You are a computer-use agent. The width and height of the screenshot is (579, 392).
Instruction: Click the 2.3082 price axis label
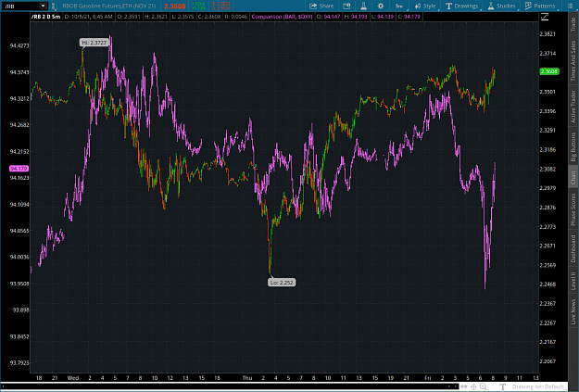[548, 169]
